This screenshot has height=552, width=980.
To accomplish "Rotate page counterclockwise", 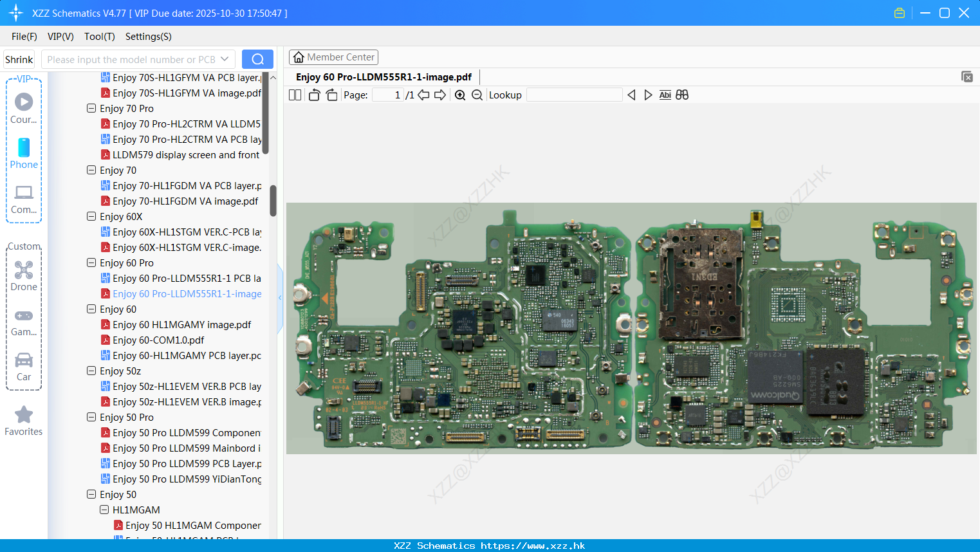I will click(315, 95).
